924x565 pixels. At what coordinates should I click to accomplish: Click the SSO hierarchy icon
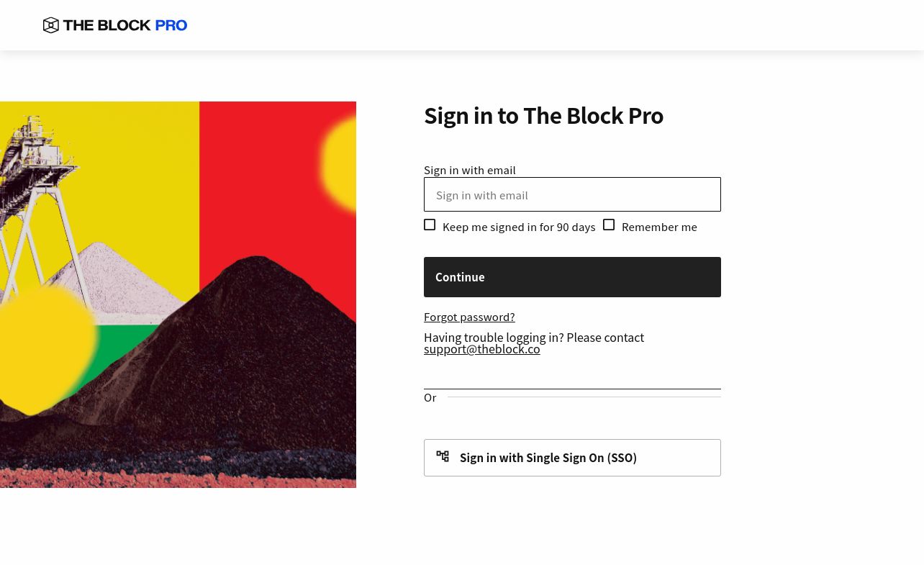[443, 456]
